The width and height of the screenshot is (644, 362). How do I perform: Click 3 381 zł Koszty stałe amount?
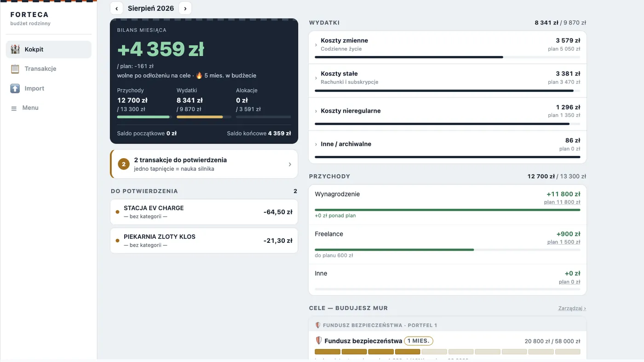pyautogui.click(x=568, y=74)
